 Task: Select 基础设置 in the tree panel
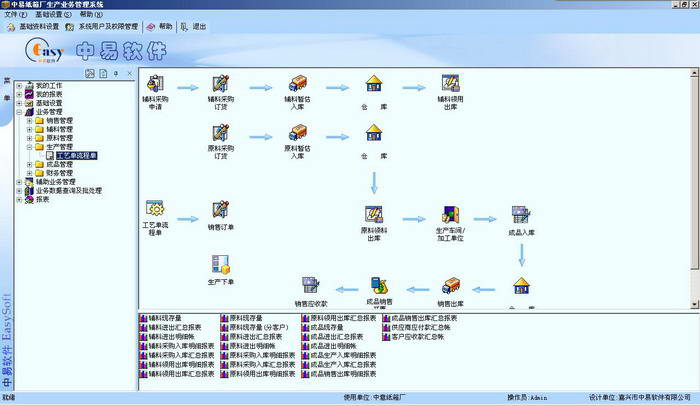coord(49,103)
